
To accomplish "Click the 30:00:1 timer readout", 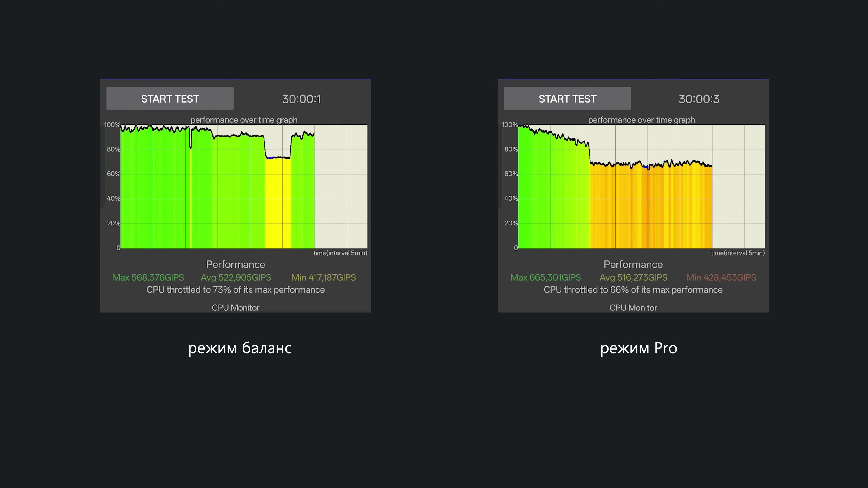I will pos(301,99).
